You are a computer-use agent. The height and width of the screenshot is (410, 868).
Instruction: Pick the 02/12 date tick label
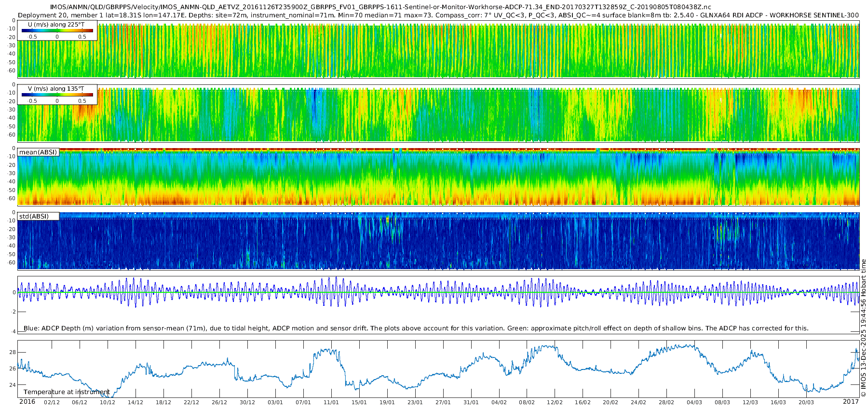pyautogui.click(x=52, y=402)
